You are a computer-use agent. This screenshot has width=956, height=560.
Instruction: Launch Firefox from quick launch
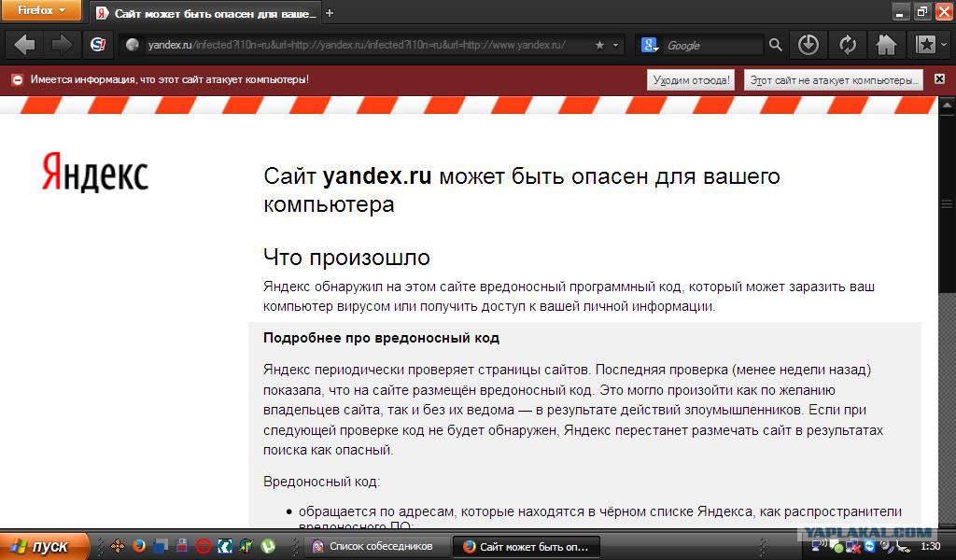139,546
